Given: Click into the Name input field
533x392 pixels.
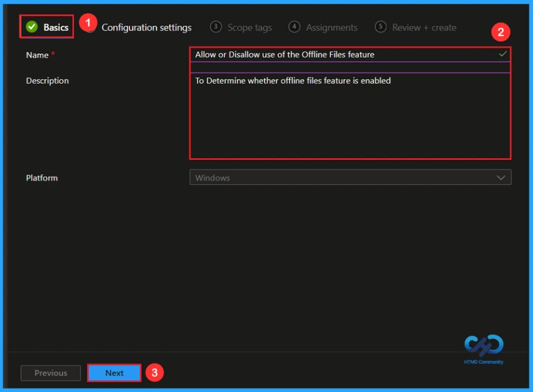Looking at the screenshot, I should pos(350,55).
